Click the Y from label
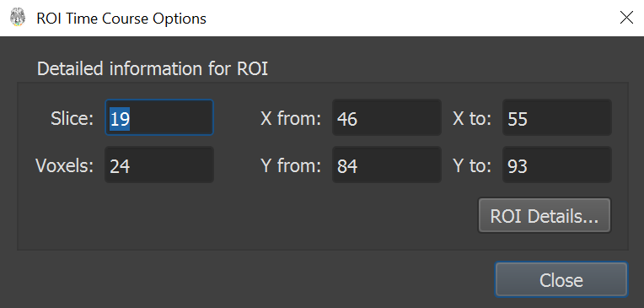This screenshot has width=644, height=308. click(291, 165)
